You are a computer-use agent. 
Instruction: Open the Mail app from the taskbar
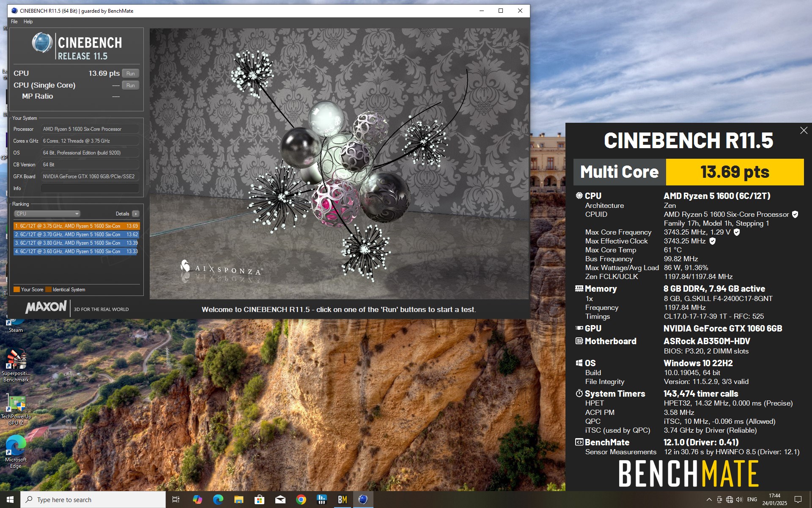[x=280, y=500]
